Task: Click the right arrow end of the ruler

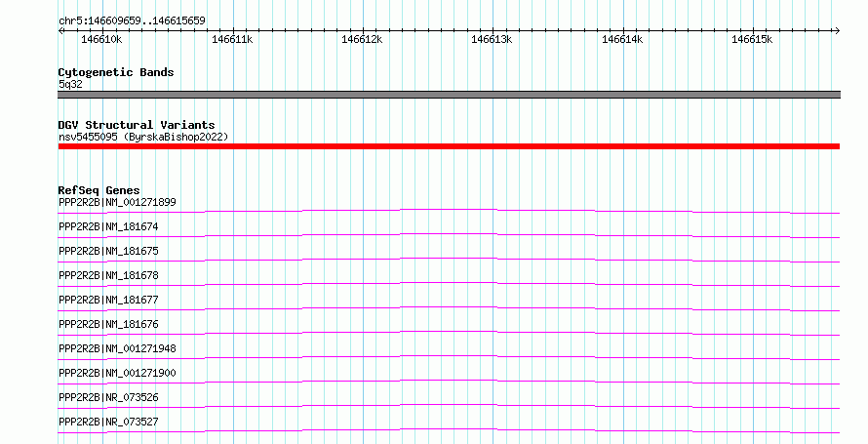Action: (837, 31)
